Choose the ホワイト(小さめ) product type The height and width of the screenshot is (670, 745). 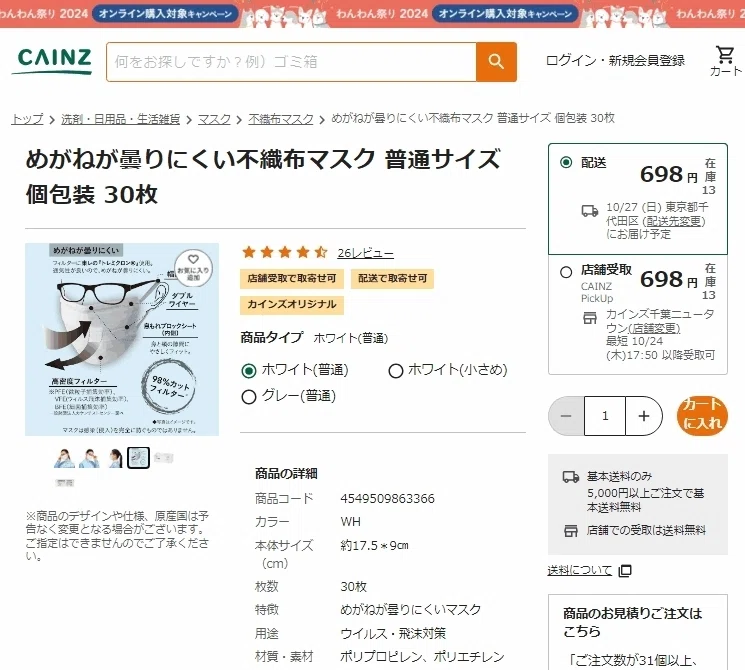395,371
